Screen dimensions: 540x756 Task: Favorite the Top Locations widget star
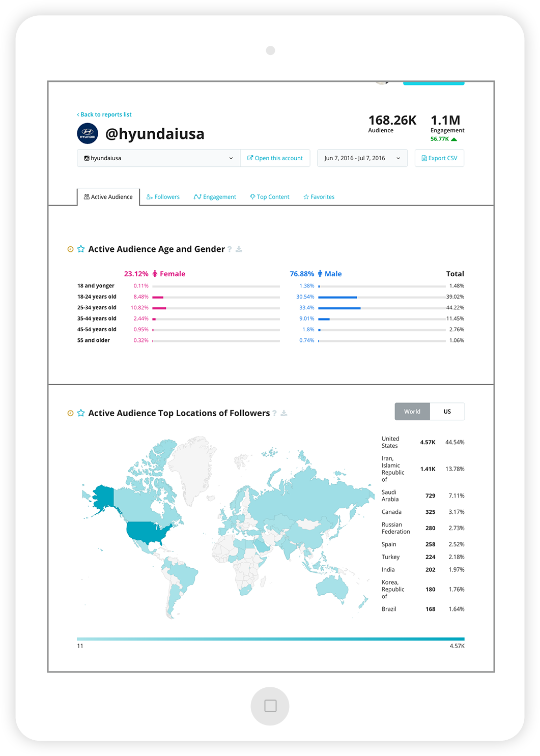[81, 413]
